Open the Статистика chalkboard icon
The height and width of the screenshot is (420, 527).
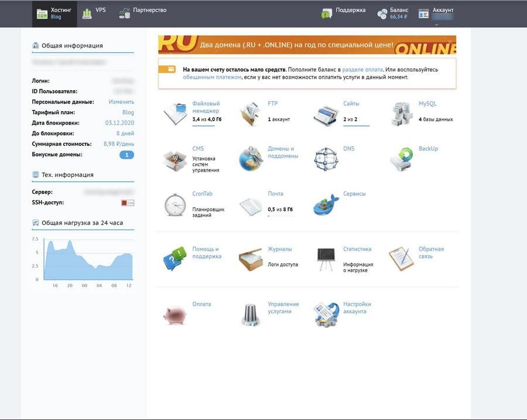(326, 259)
